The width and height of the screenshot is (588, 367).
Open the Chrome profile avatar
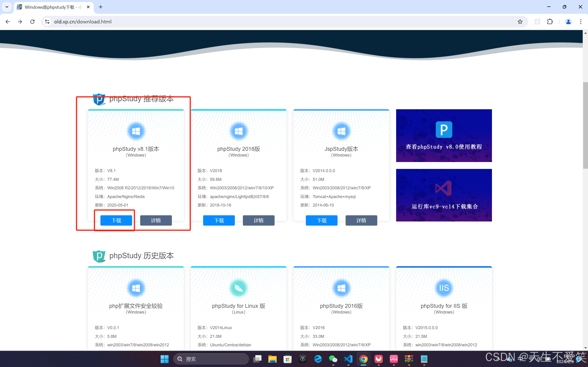568,22
